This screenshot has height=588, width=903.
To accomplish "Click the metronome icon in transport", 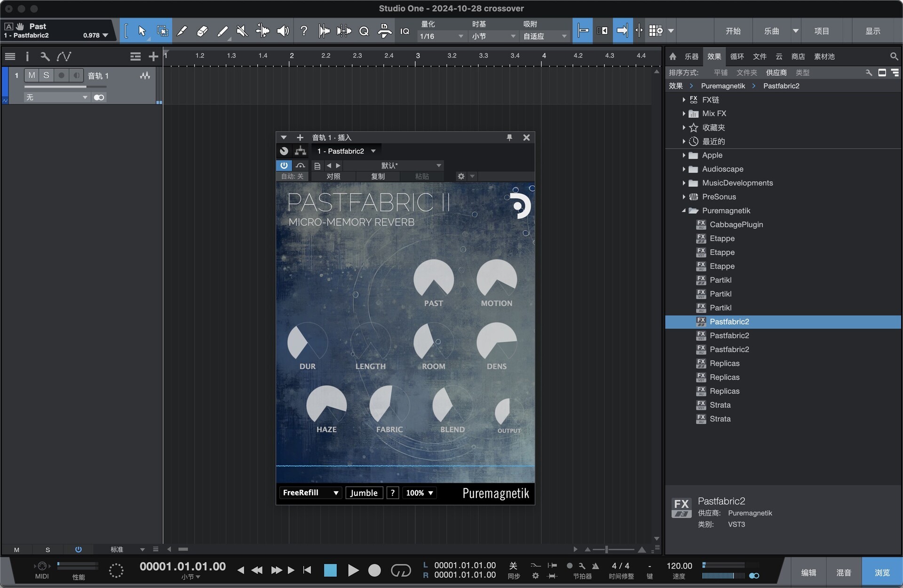I will pyautogui.click(x=595, y=566).
